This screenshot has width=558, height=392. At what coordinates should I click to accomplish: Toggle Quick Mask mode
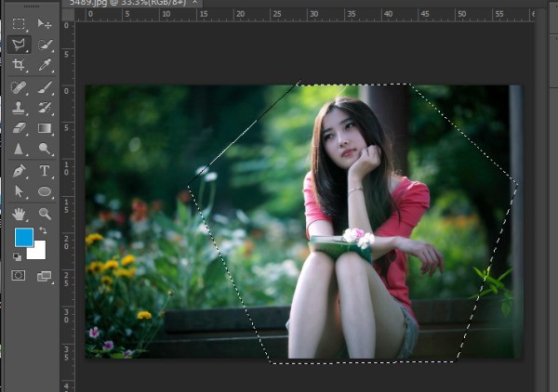[19, 276]
